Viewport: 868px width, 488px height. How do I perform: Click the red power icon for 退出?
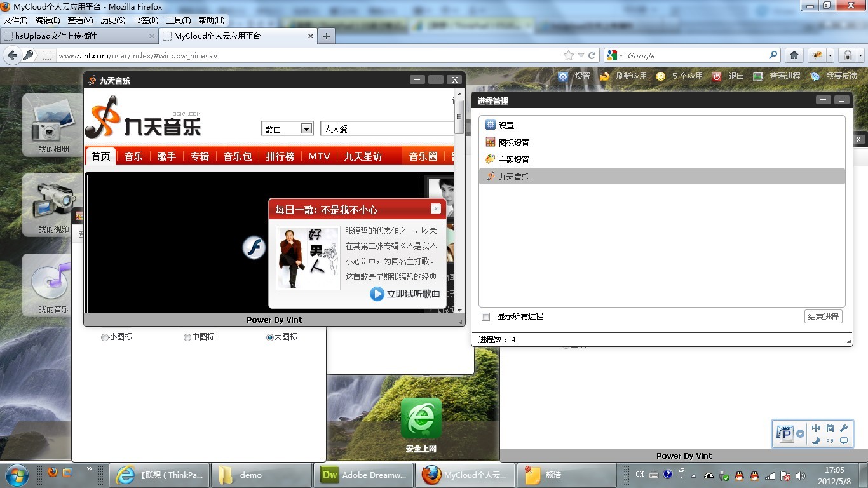point(717,76)
